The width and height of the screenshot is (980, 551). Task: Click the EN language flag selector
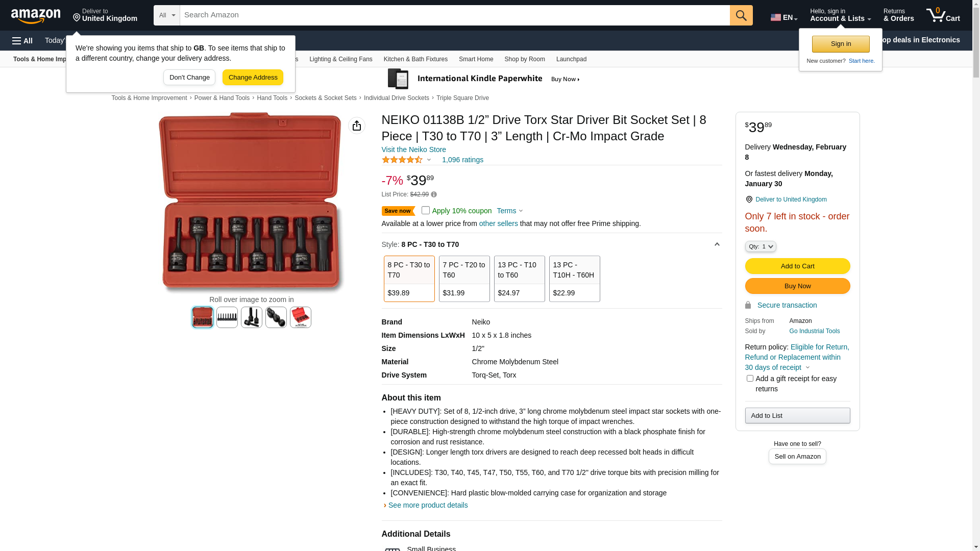click(783, 17)
